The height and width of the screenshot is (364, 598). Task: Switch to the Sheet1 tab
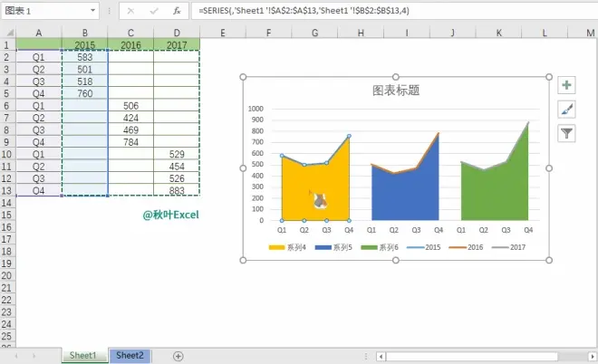82,355
